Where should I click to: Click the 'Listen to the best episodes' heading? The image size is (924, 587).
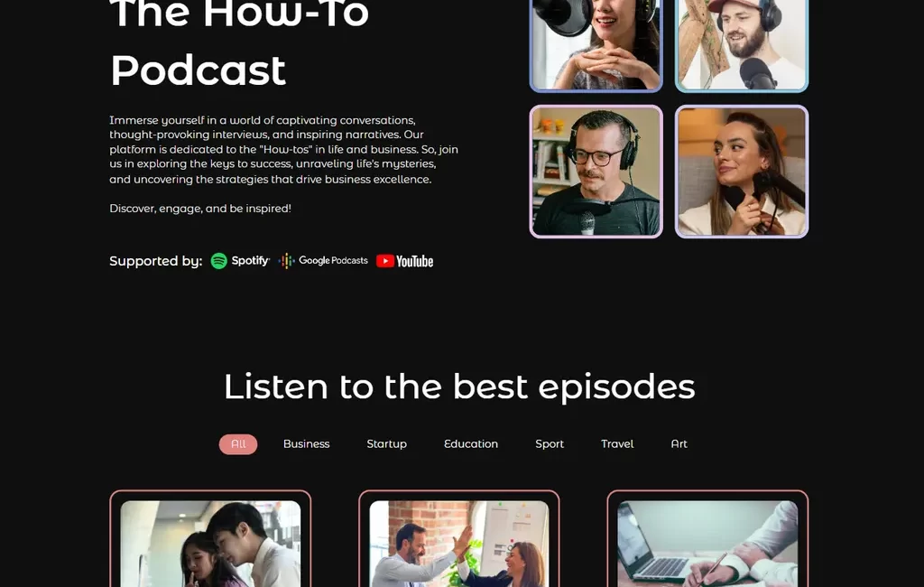pyautogui.click(x=459, y=387)
